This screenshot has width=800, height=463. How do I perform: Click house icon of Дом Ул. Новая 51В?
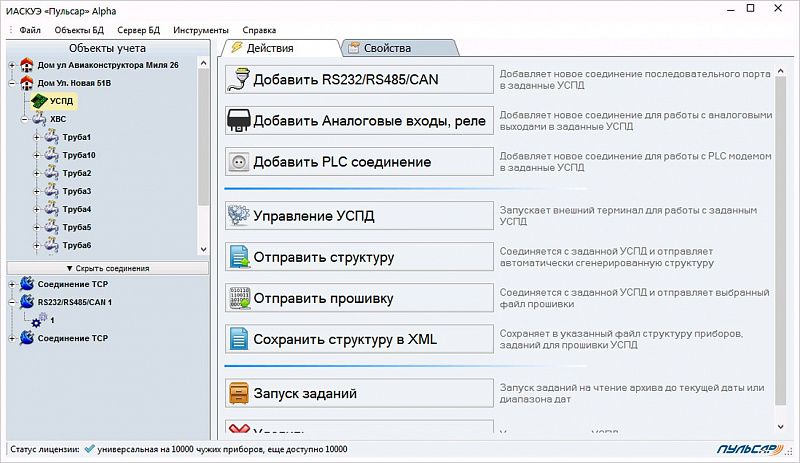[x=27, y=83]
